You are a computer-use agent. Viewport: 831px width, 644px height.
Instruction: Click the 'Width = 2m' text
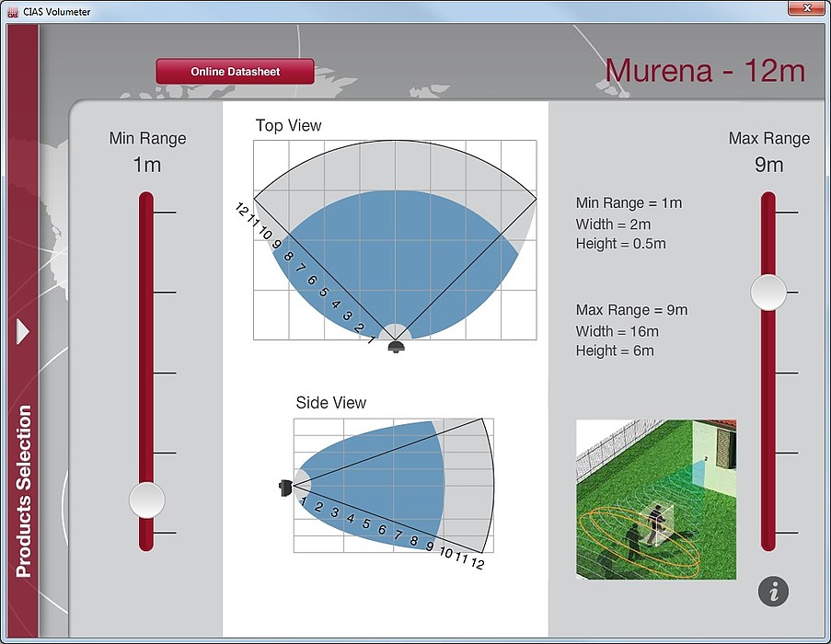point(613,224)
